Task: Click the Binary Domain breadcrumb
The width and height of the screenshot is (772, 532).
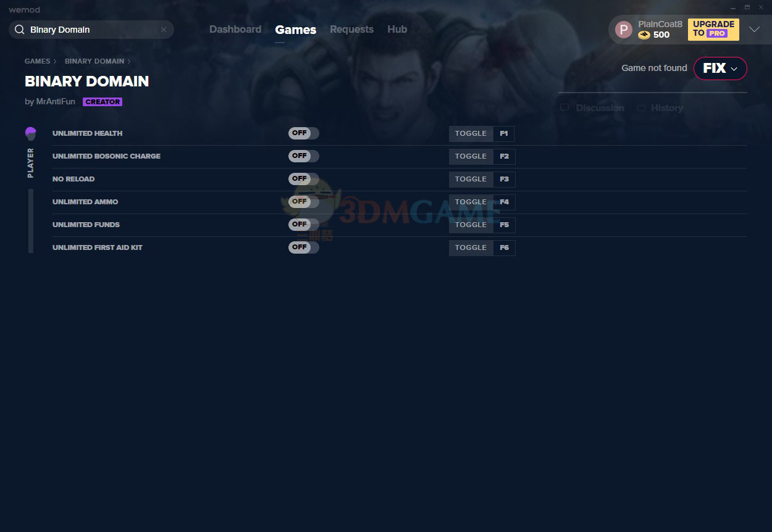Action: [94, 61]
